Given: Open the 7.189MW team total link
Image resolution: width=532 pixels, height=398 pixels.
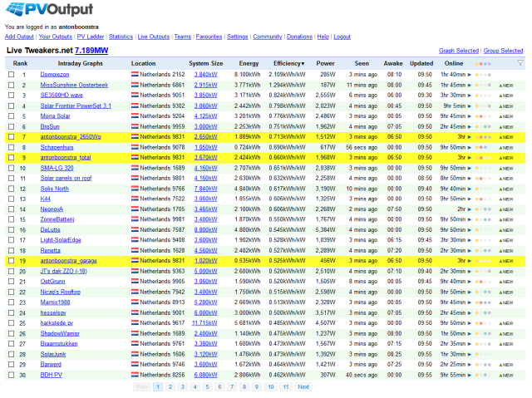Looking at the screenshot, I should click(91, 51).
